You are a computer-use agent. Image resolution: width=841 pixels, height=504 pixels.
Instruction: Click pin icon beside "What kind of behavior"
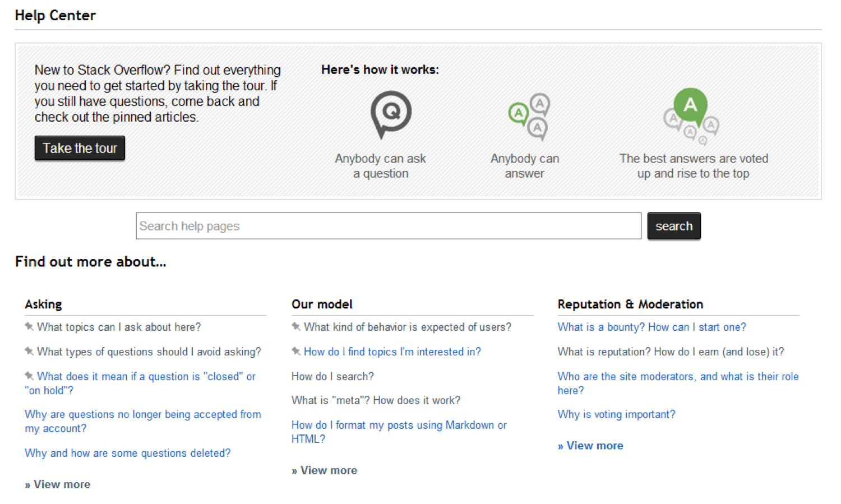(296, 326)
